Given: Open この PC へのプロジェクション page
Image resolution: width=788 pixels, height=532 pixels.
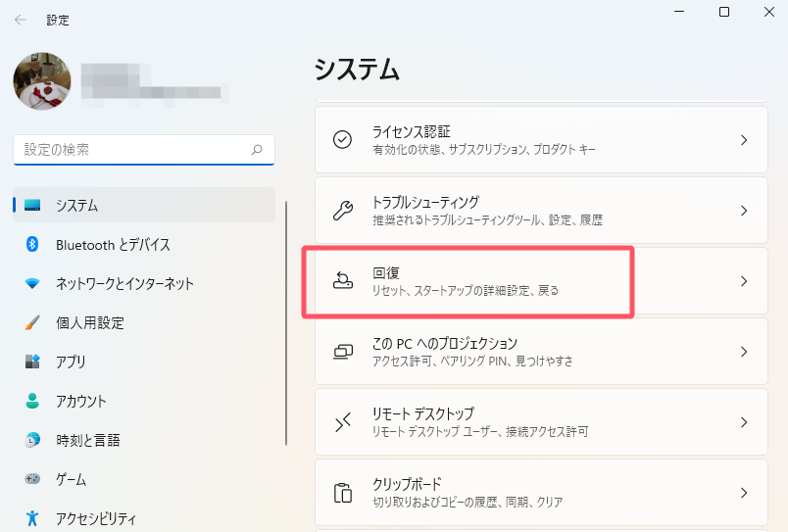Looking at the screenshot, I should click(541, 351).
